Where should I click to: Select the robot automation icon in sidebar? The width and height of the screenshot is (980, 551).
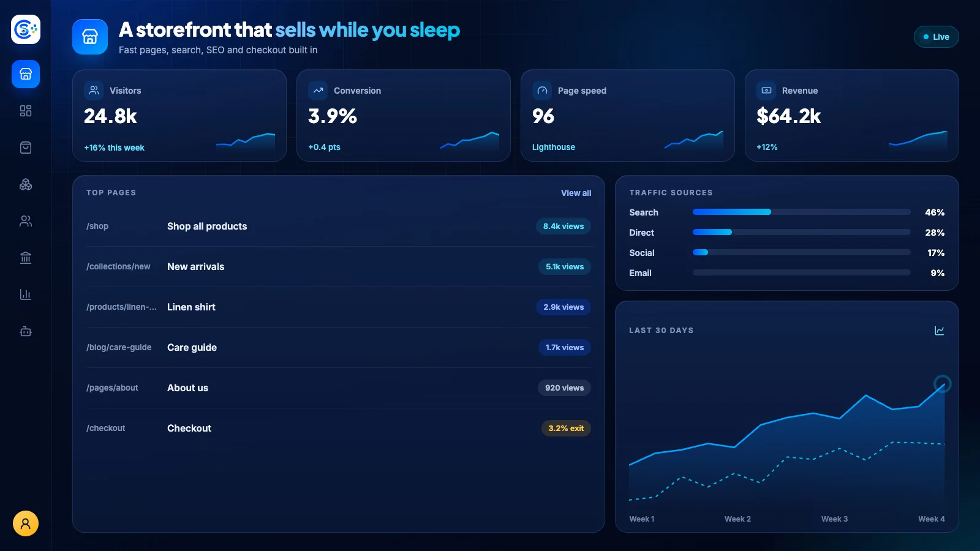26,331
